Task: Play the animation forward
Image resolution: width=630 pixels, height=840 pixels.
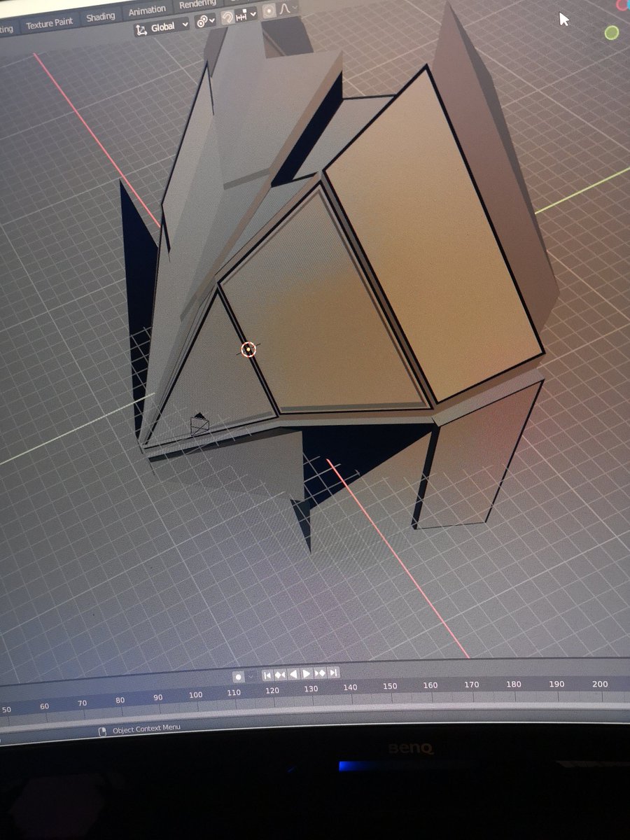Action: point(307,673)
